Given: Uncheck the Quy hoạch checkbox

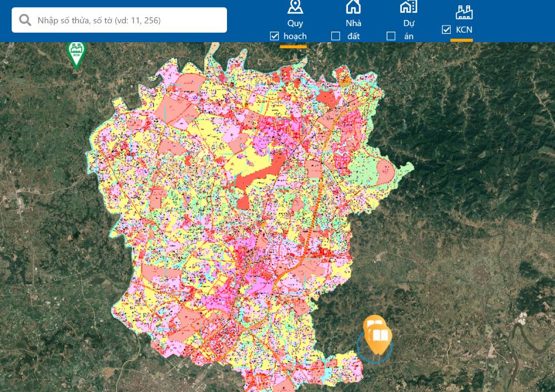Looking at the screenshot, I should [274, 36].
